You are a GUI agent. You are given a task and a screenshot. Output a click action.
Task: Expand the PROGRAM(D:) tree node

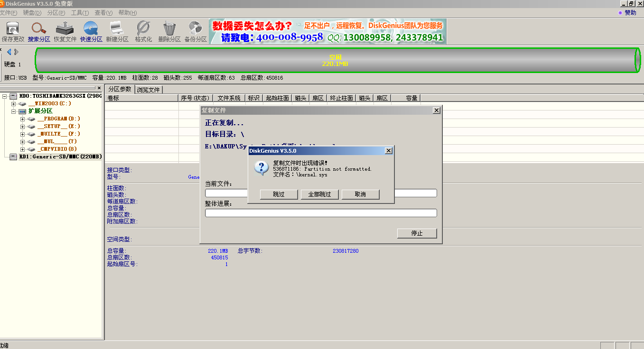point(22,119)
